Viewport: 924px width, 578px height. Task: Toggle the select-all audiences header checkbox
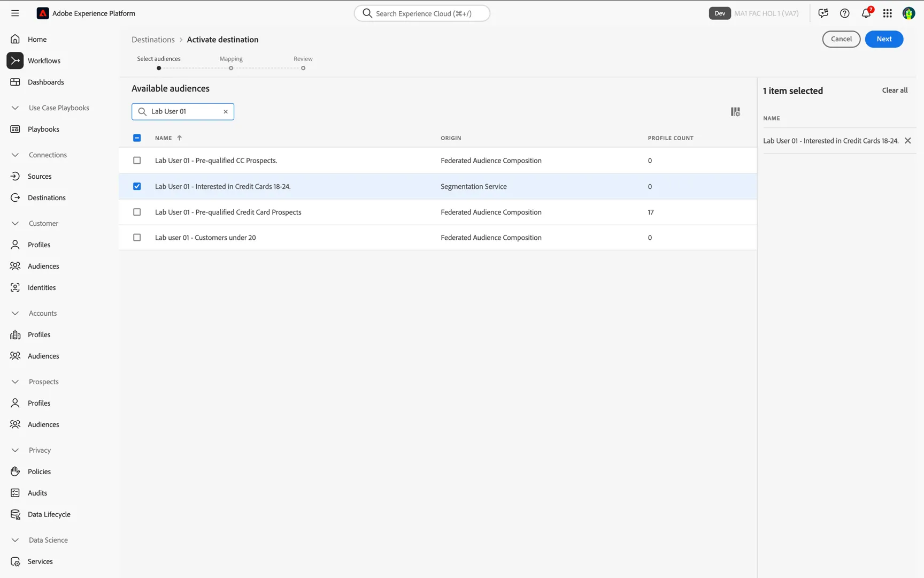137,138
